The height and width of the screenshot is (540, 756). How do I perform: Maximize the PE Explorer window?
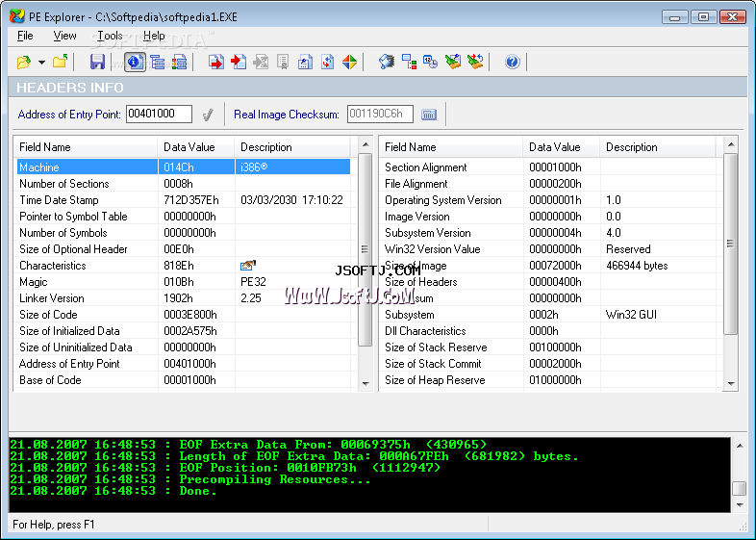point(703,17)
